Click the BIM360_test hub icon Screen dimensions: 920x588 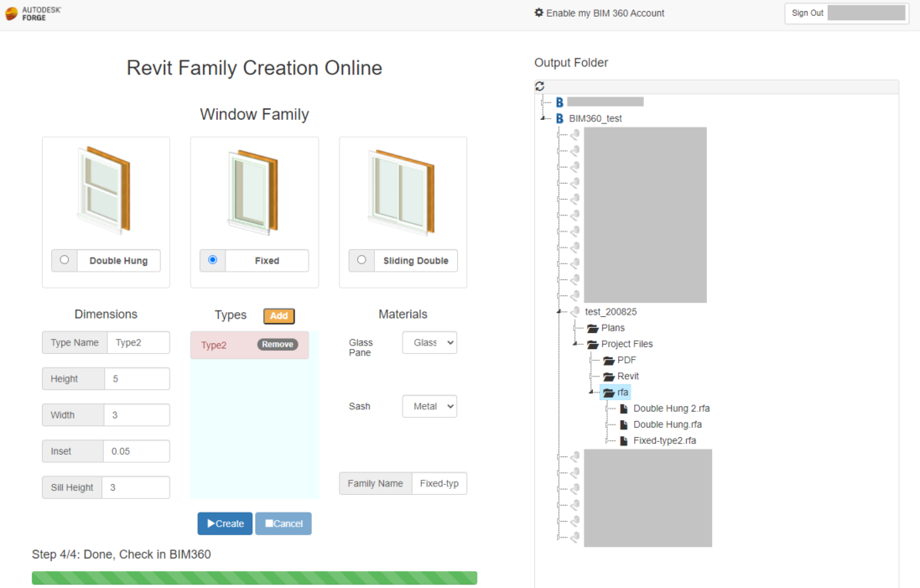point(559,118)
